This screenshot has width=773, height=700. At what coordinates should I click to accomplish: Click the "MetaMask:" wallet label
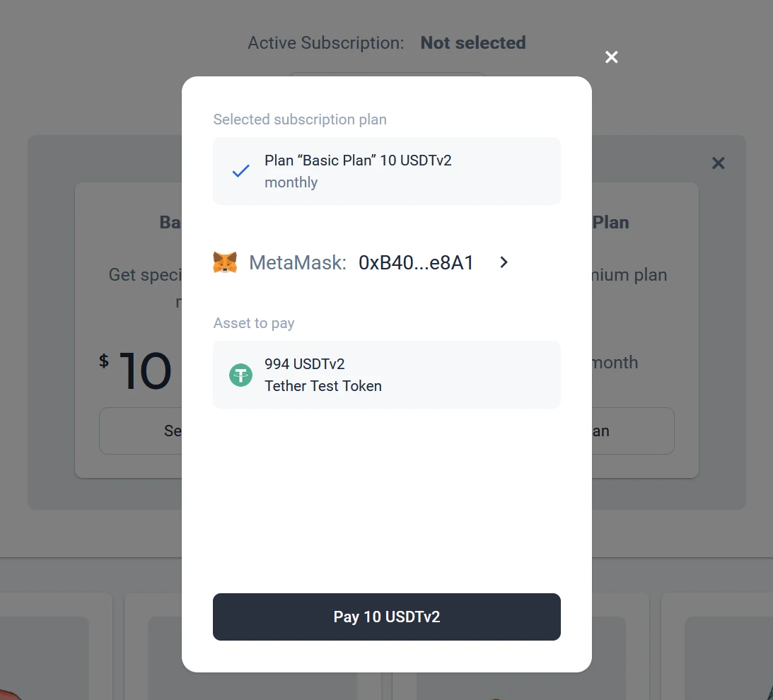pos(298,263)
